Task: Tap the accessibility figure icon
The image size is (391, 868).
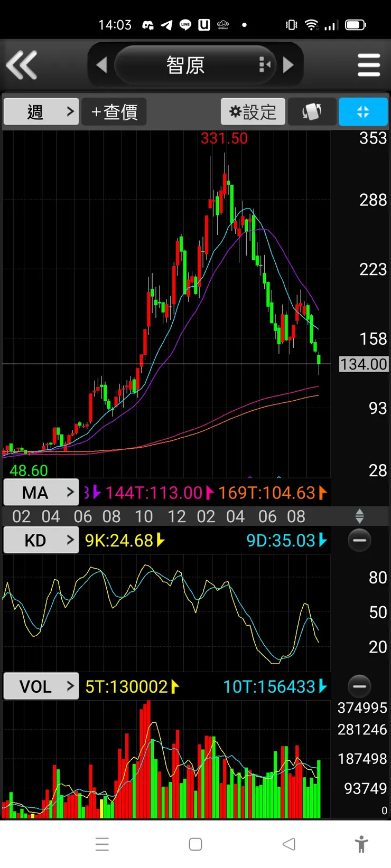Action: click(361, 844)
